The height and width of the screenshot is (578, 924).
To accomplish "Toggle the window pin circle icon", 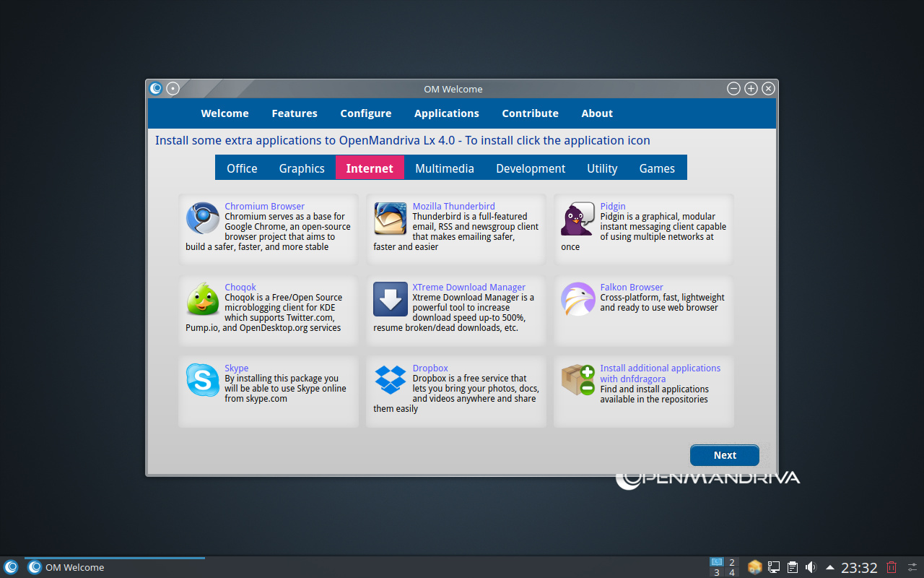I will [x=173, y=89].
